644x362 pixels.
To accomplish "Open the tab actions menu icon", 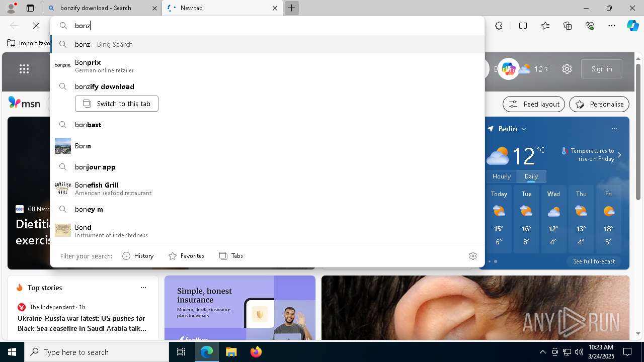I will [x=30, y=8].
